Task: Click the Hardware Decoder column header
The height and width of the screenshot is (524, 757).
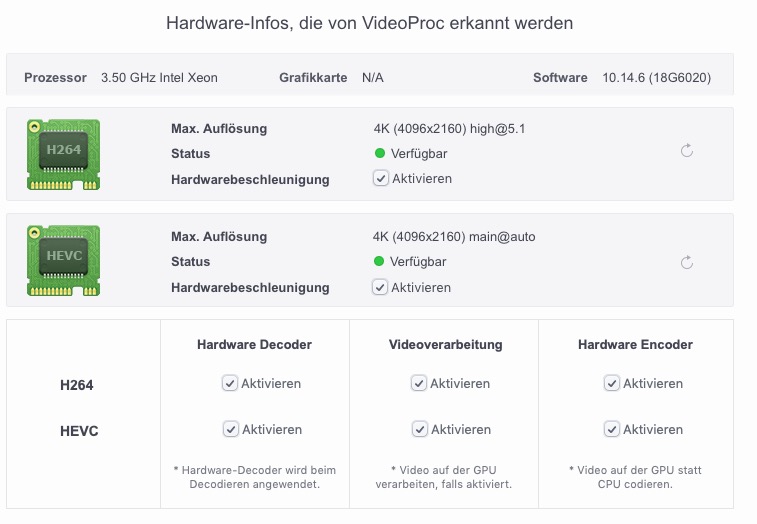Action: (x=254, y=344)
